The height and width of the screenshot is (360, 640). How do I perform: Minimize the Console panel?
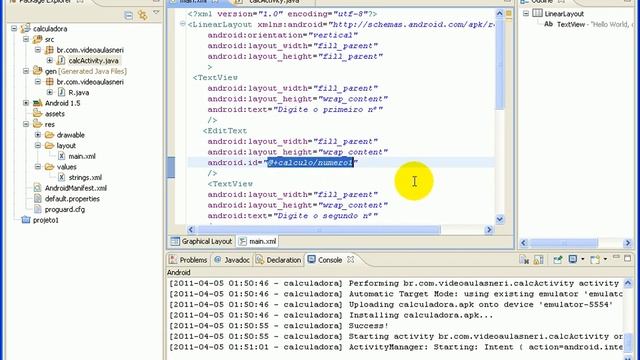(x=616, y=258)
